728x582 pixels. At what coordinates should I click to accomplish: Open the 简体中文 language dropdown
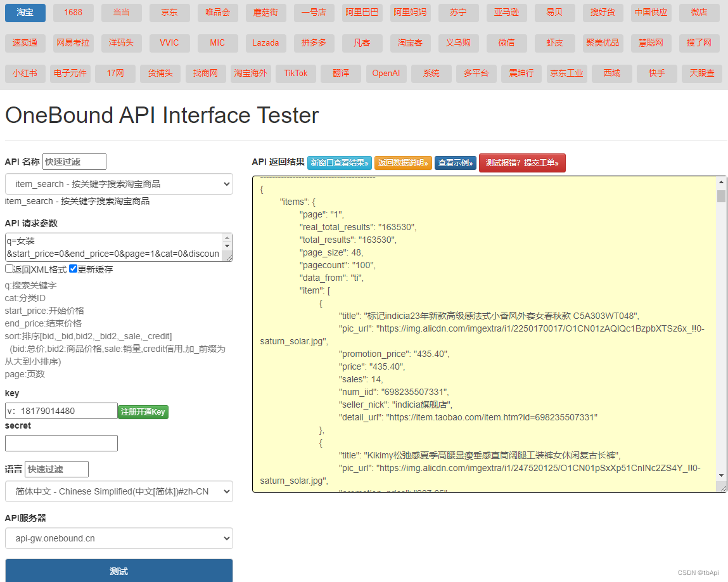point(119,491)
